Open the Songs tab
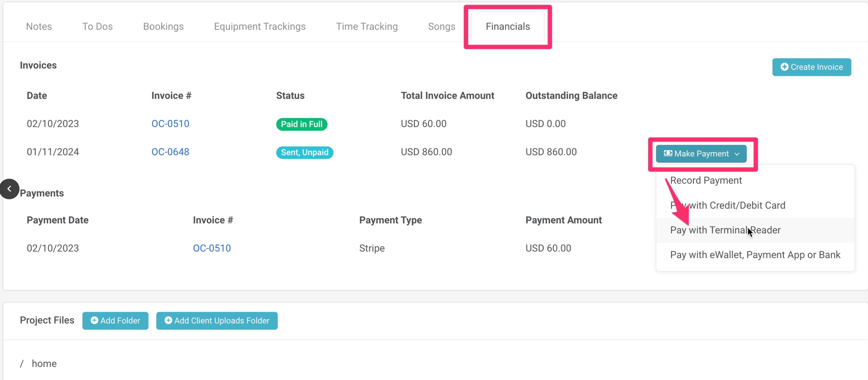Screen dimensions: 868x380 (x=441, y=26)
